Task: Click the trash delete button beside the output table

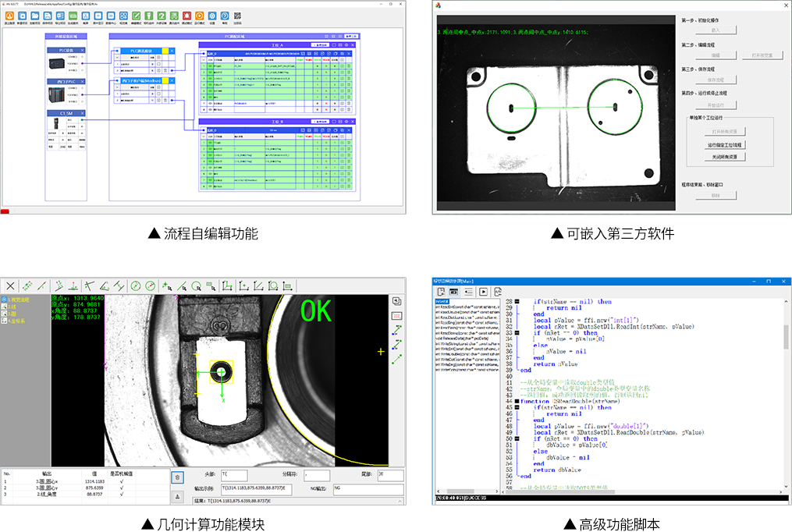Action: tap(178, 477)
